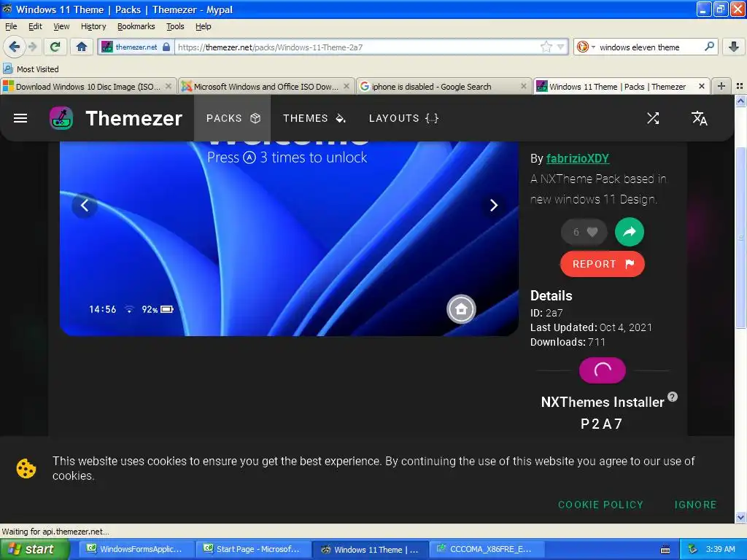The width and height of the screenshot is (747, 560).
Task: Like the pack with heart button
Action: pos(584,232)
